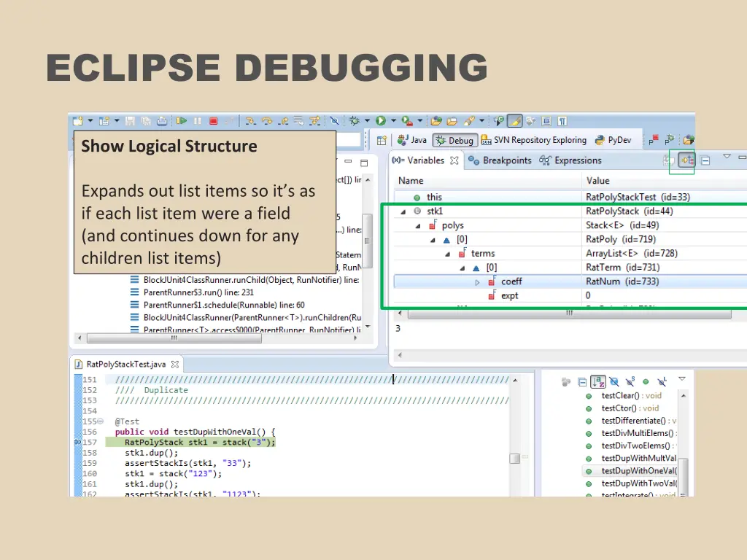Screen dimensions: 747x560
Task: Click the Sort alphabetically icon in Outline view
Action: click(599, 381)
